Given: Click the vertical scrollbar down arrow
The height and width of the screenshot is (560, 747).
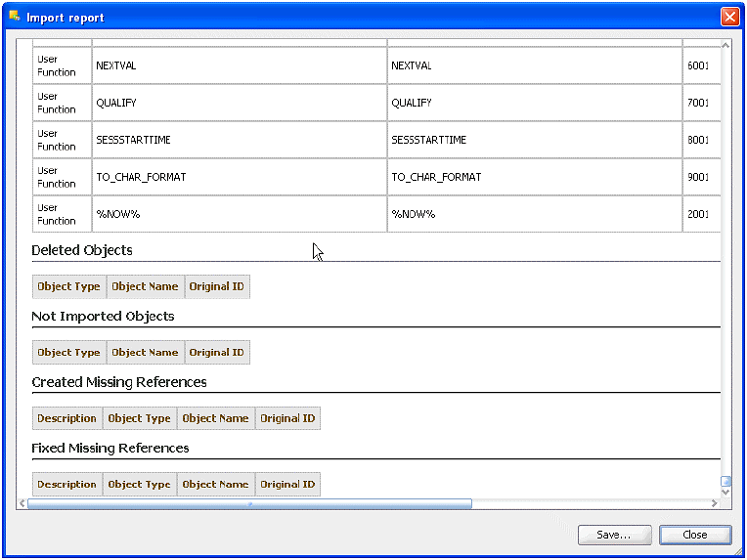Looking at the screenshot, I should 725,492.
